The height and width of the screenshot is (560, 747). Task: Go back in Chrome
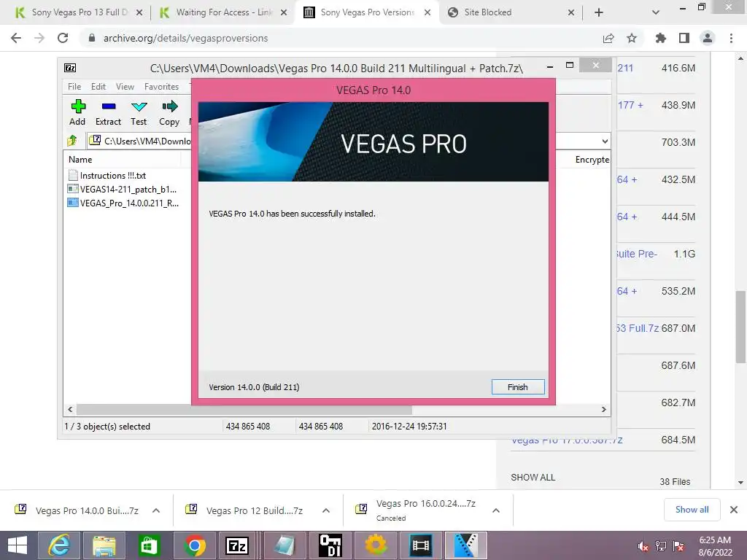[x=16, y=38]
